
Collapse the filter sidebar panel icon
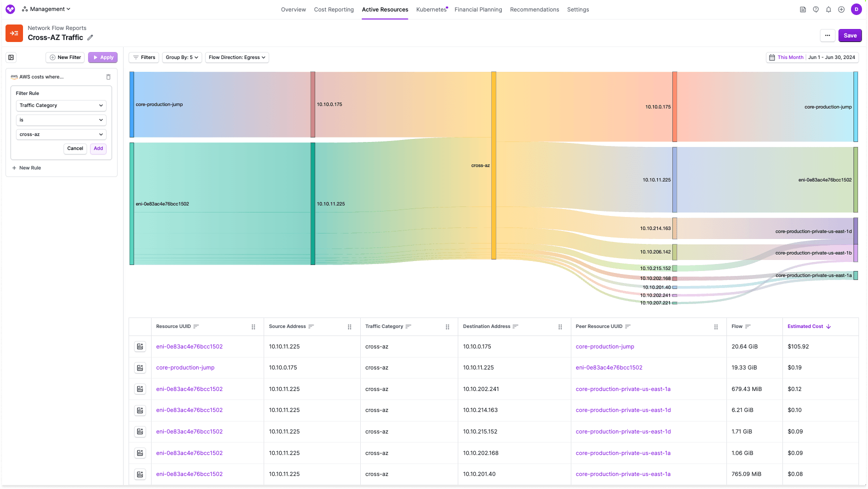click(x=11, y=57)
